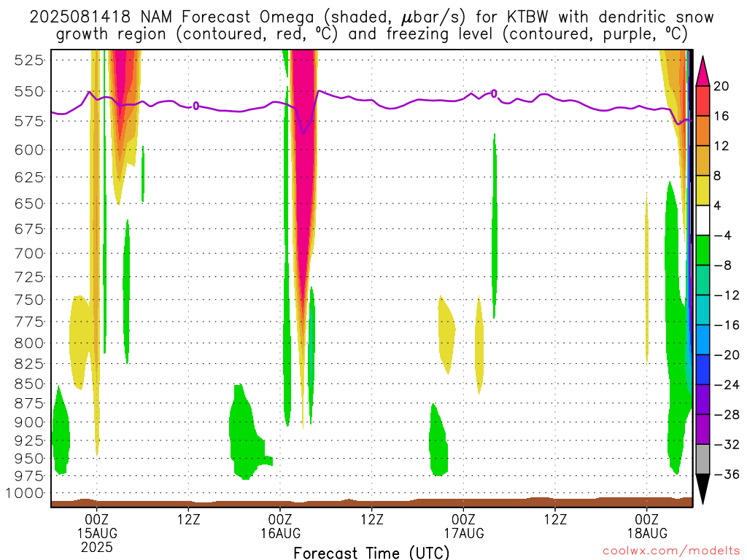The width and height of the screenshot is (747, 560).
Task: Click the 675 pressure level label
Action: point(29,229)
